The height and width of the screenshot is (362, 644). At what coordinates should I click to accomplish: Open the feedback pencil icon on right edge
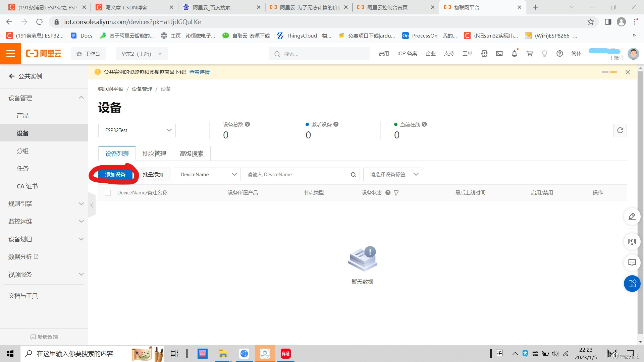click(632, 217)
